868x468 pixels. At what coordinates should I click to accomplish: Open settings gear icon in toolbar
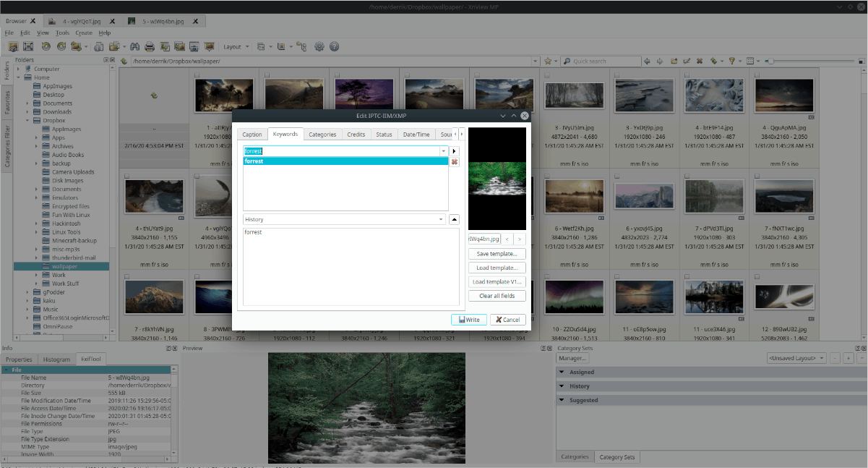[x=319, y=46]
